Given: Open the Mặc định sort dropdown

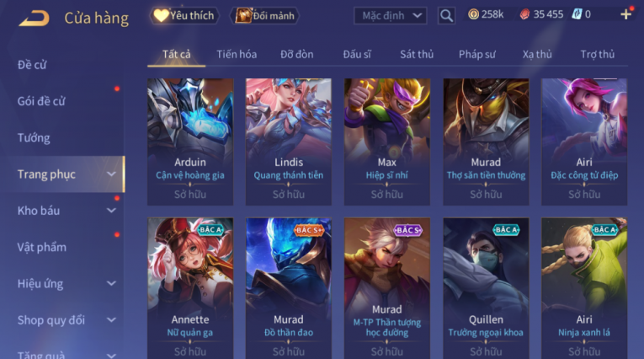Looking at the screenshot, I should point(390,16).
